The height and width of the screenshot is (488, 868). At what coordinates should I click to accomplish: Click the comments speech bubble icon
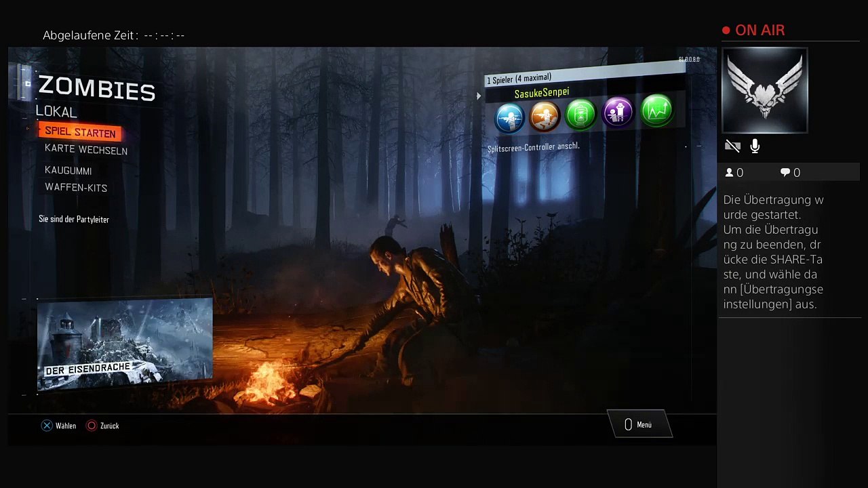point(785,173)
